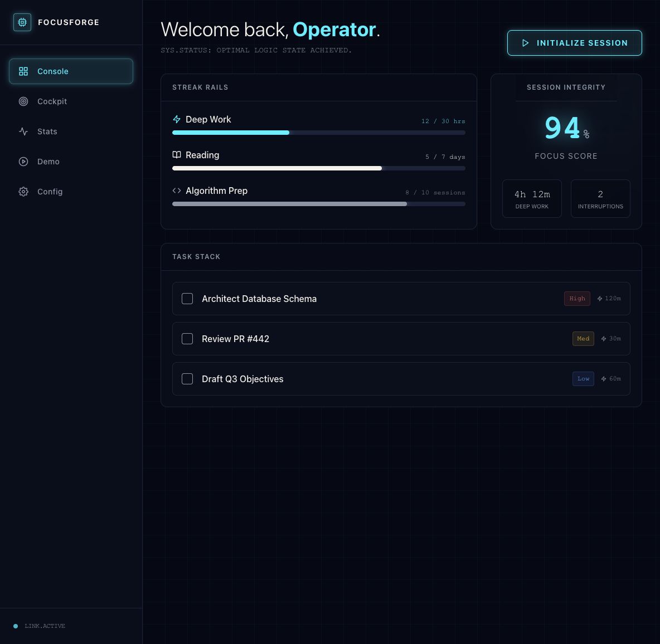Click the Algorithm Prep progress bar
Image resolution: width=660 pixels, height=644 pixels.
tap(319, 204)
